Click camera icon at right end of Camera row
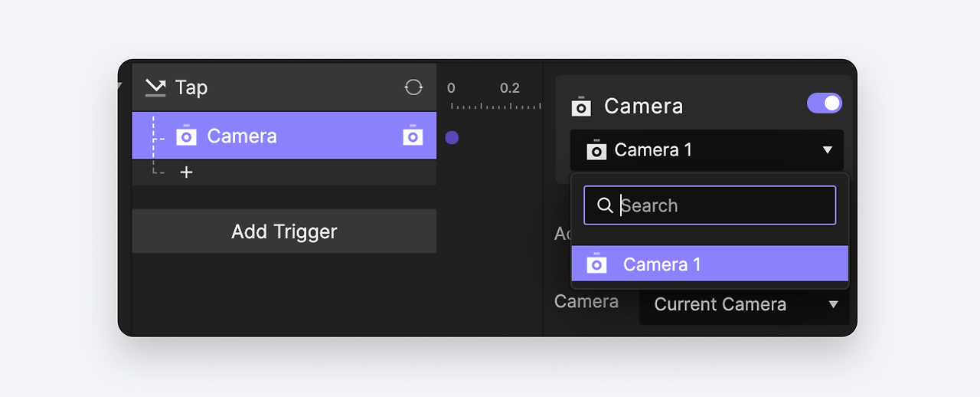Screen dimensions: 980x397 pyautogui.click(x=413, y=136)
